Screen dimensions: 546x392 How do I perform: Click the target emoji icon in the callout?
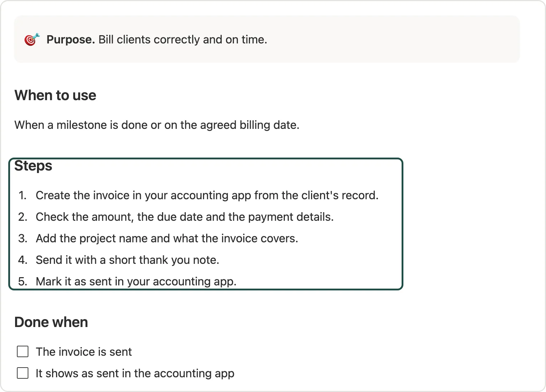pyautogui.click(x=32, y=39)
